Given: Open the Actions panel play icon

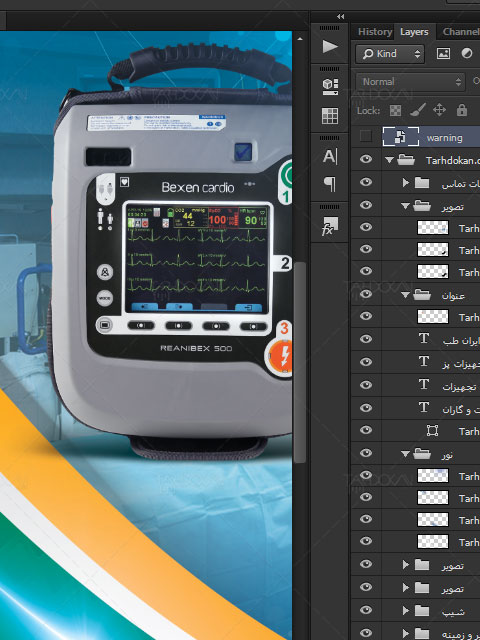Looking at the screenshot, I should (330, 46).
